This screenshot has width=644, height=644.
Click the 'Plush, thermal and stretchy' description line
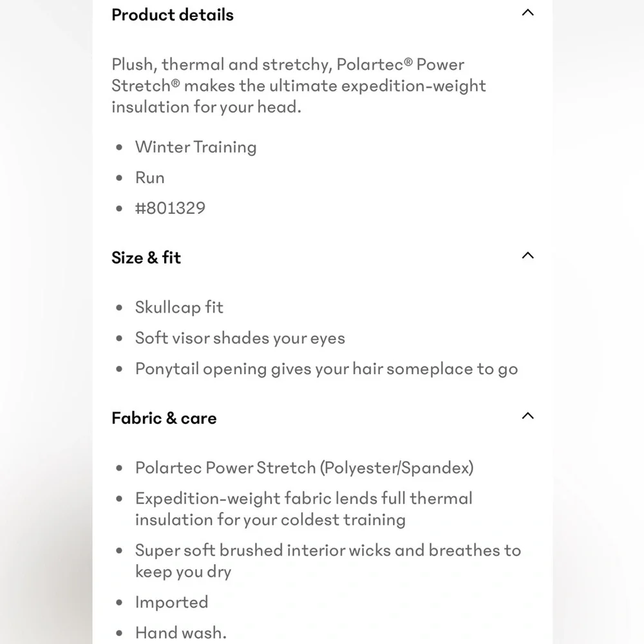click(288, 64)
